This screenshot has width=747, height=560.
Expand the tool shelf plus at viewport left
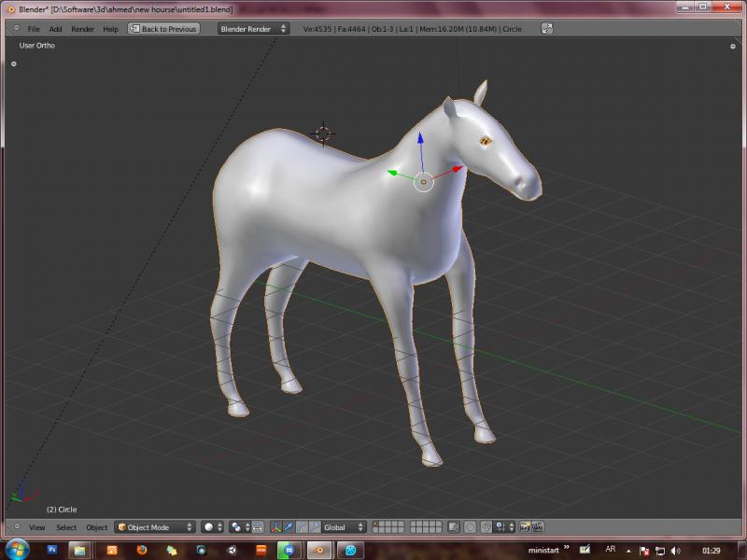click(x=14, y=63)
